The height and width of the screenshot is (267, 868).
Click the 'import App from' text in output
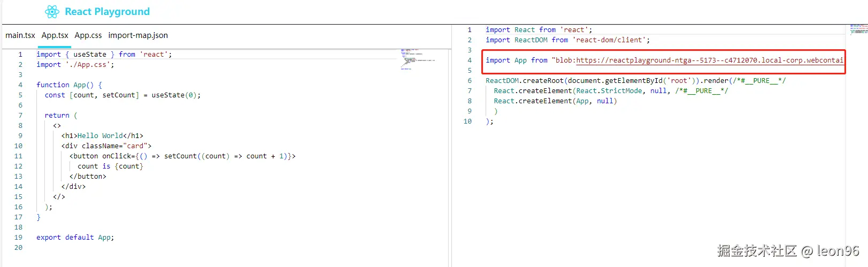[517, 60]
